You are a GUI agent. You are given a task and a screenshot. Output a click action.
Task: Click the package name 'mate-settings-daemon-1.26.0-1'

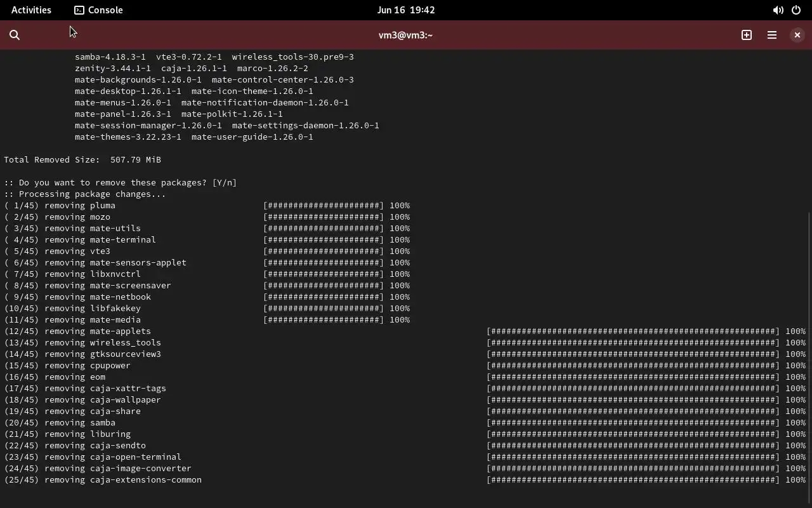coord(306,126)
